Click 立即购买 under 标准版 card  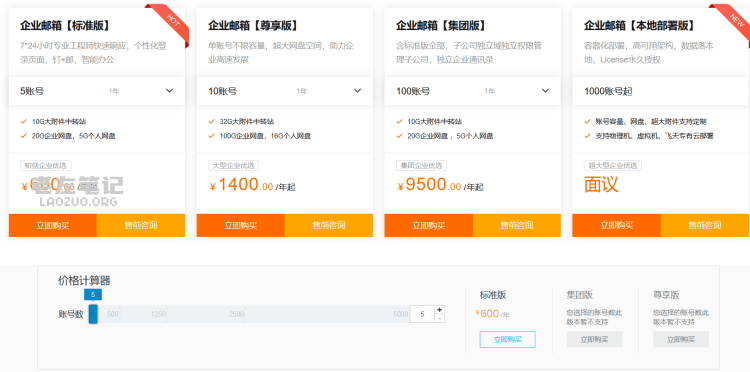[x=53, y=225]
